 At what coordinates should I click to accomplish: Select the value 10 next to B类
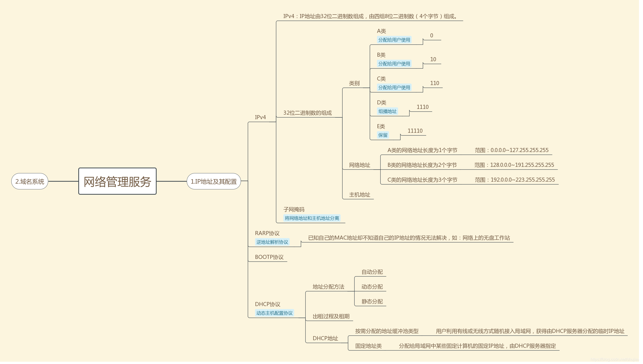coord(433,59)
